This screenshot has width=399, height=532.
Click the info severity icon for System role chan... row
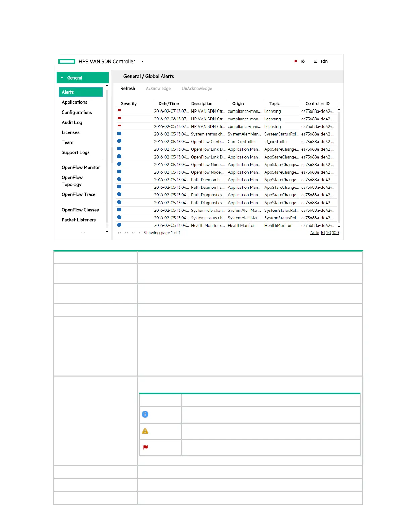[119, 210]
